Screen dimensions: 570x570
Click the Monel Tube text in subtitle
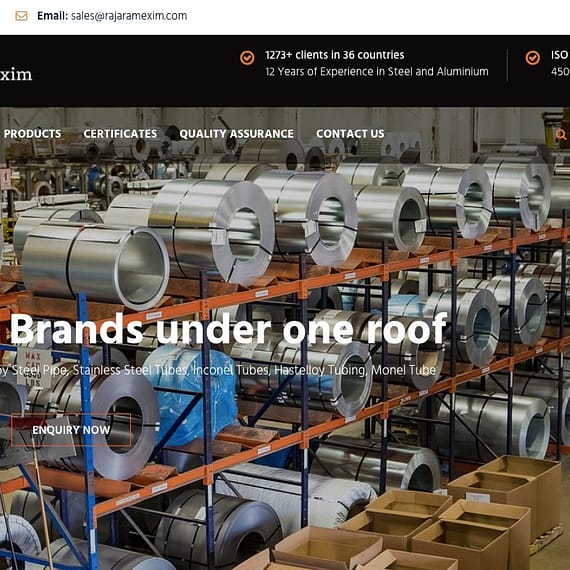click(404, 370)
